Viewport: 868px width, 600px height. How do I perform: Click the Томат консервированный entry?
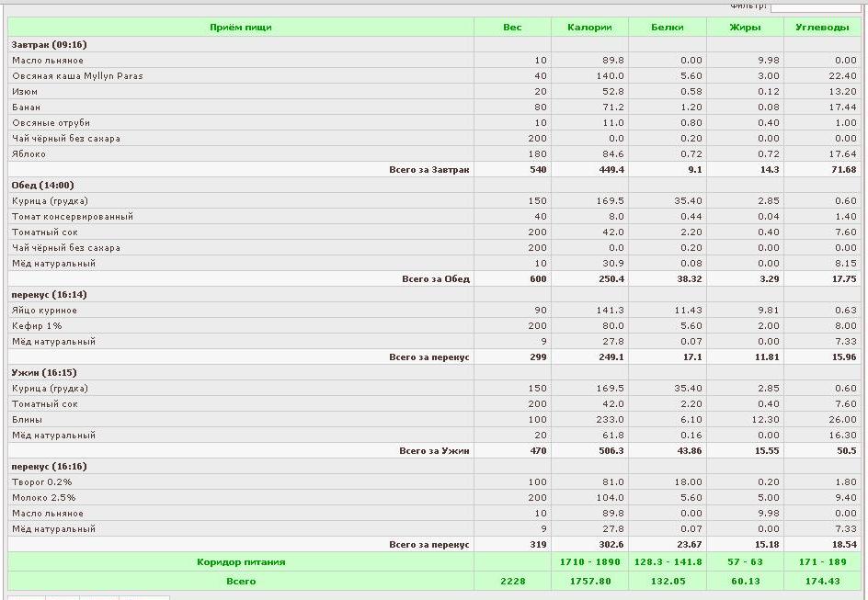click(73, 217)
